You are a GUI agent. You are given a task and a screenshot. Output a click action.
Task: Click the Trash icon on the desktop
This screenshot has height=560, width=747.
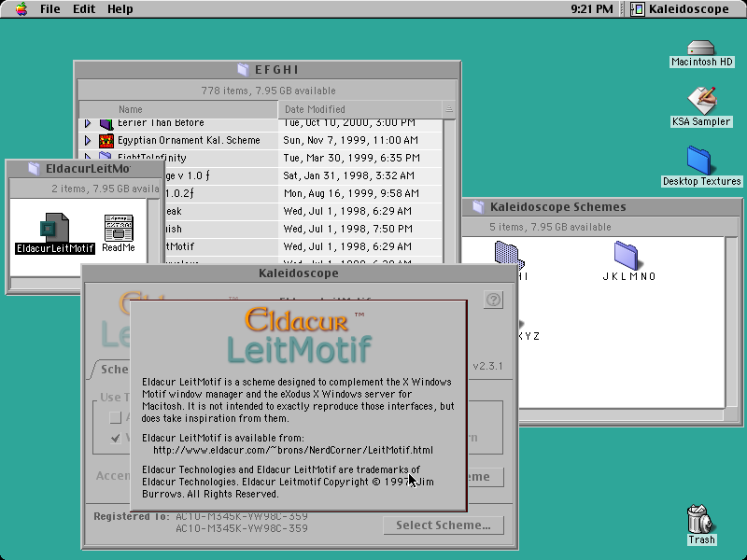click(699, 519)
